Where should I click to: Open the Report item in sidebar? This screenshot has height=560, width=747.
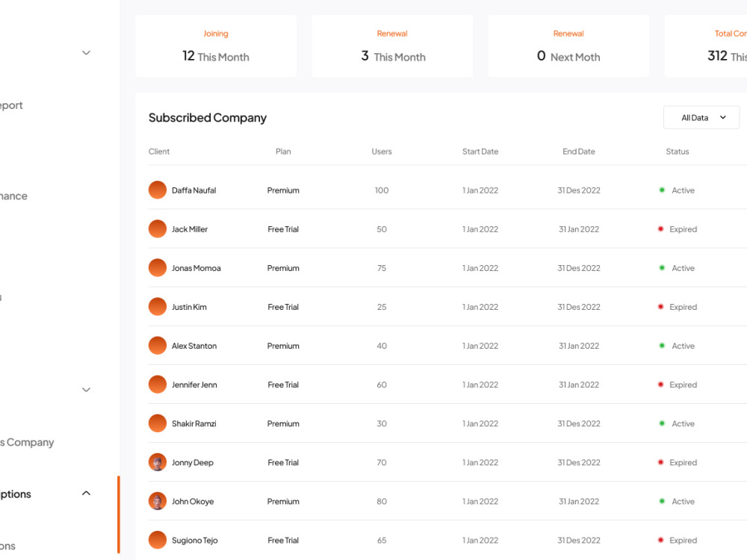tap(11, 105)
